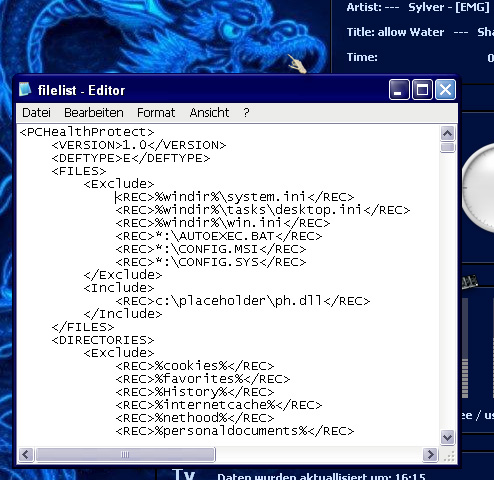Click the <PCHealthProtect> line

coord(87,132)
